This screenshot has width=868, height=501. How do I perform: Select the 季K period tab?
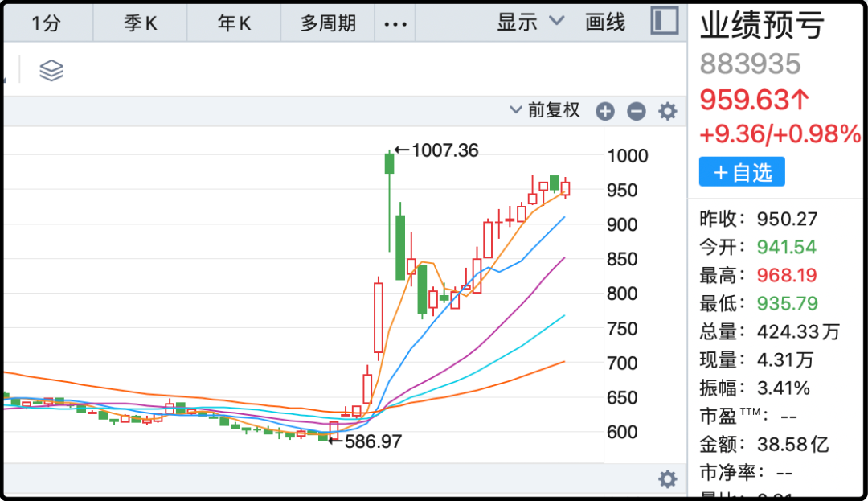pos(140,23)
